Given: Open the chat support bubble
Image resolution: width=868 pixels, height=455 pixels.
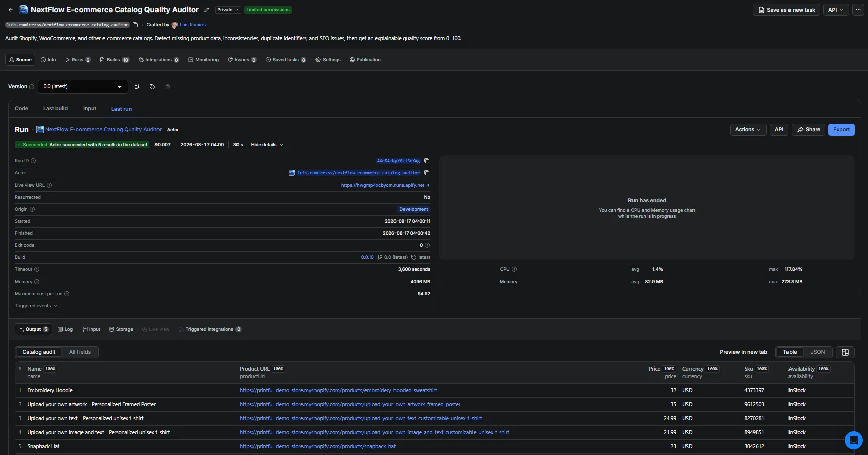Looking at the screenshot, I should (x=853, y=440).
